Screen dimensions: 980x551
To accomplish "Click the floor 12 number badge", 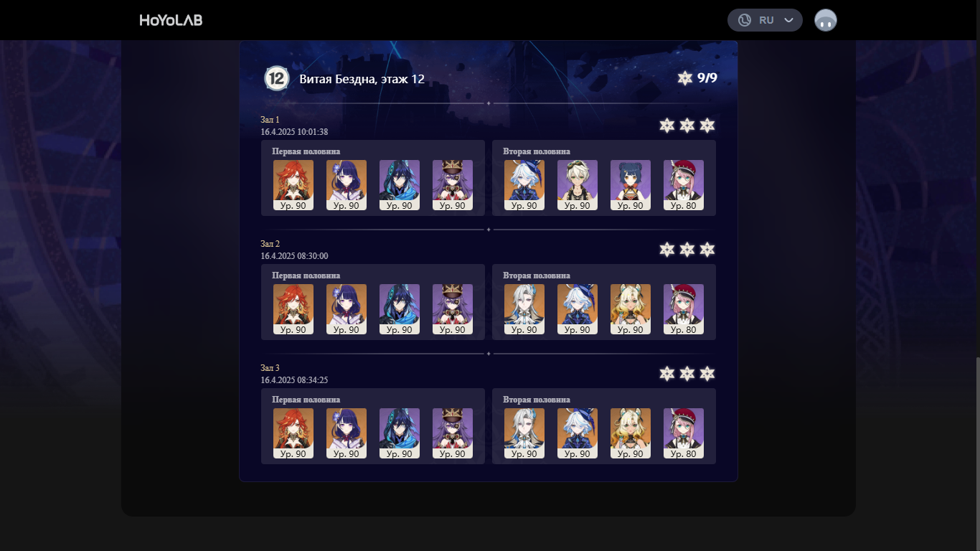I will [277, 78].
